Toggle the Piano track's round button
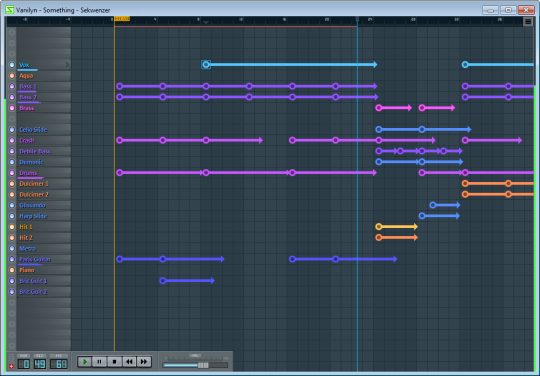The image size is (540, 376). coord(12,270)
